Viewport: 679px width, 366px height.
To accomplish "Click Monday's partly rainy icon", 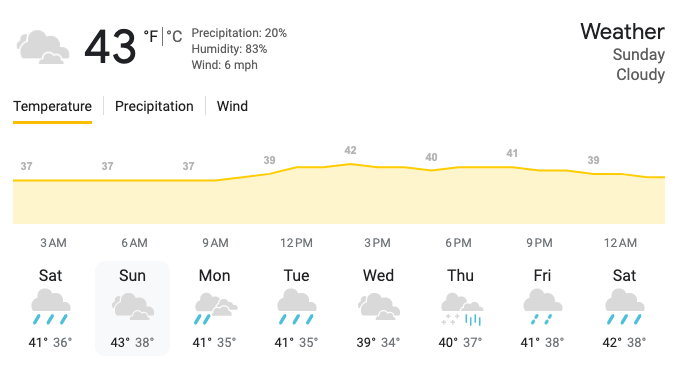I will click(215, 308).
